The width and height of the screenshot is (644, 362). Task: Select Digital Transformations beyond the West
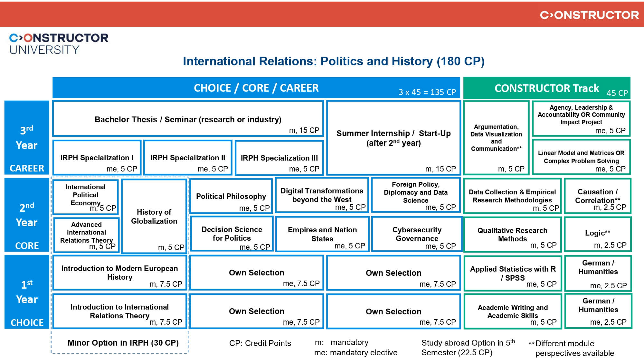(322, 195)
